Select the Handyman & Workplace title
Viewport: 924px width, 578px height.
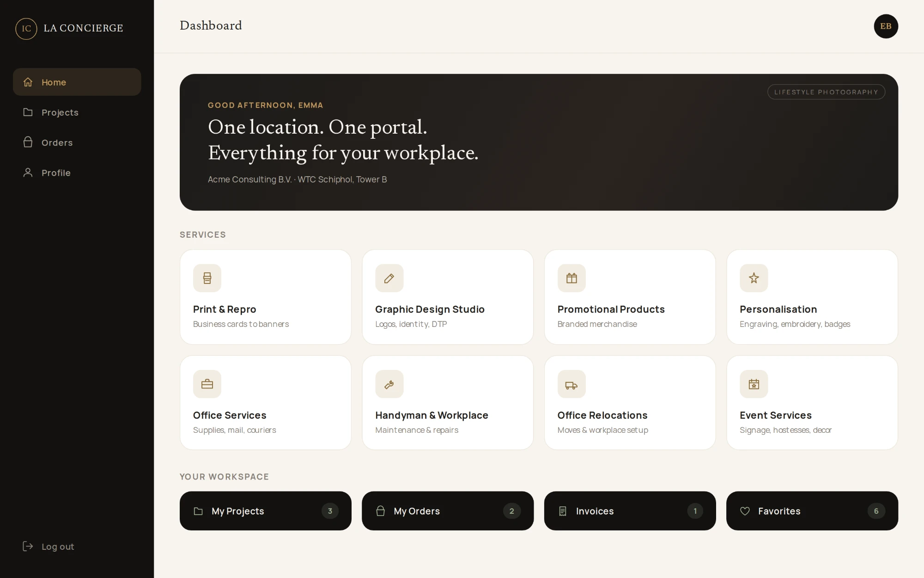click(432, 415)
